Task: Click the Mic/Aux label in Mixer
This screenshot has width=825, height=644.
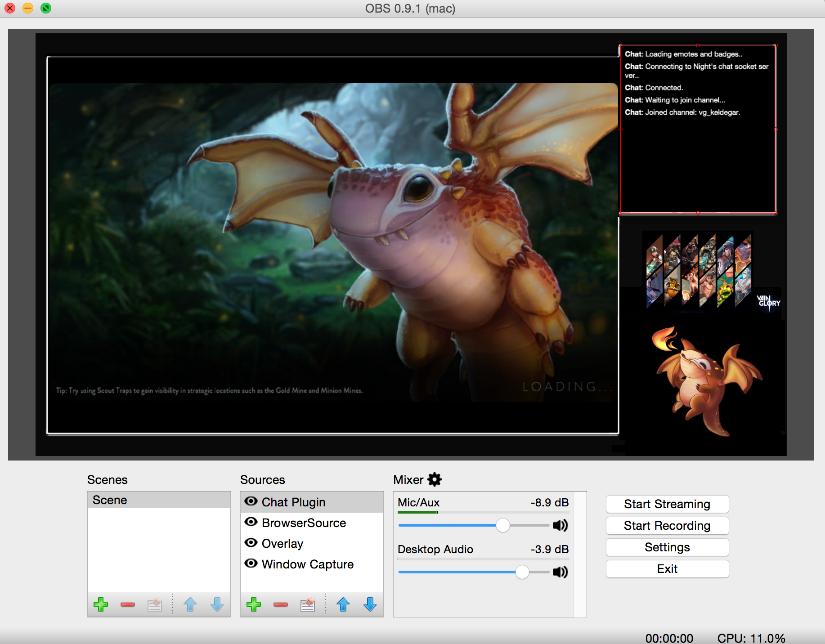Action: [418, 502]
